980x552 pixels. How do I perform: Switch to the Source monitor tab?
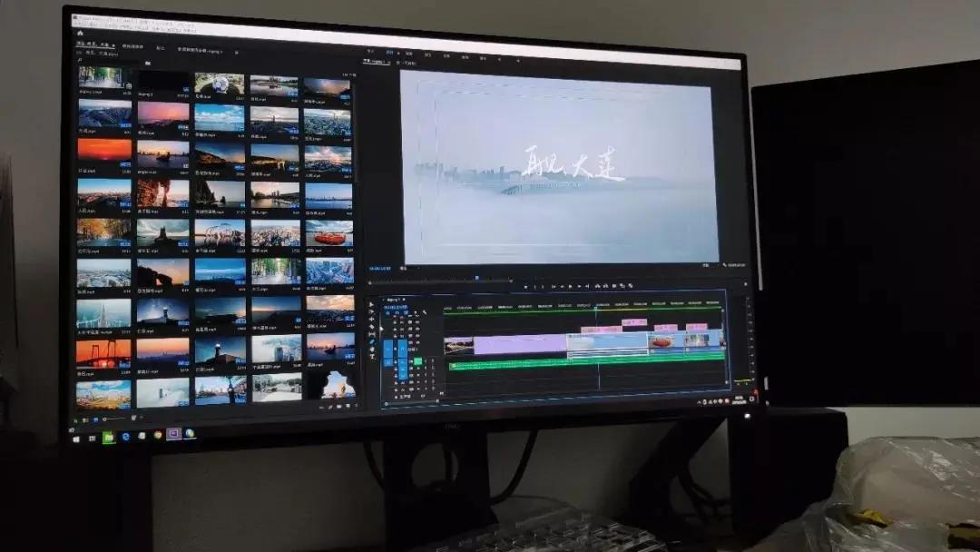click(407, 64)
